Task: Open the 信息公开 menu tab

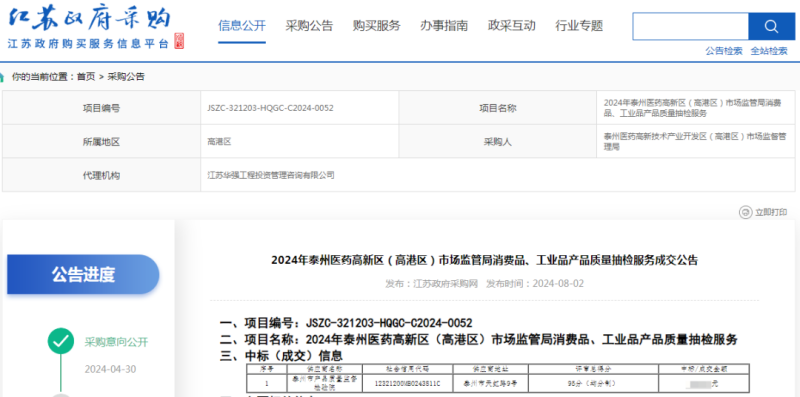Action: point(242,26)
